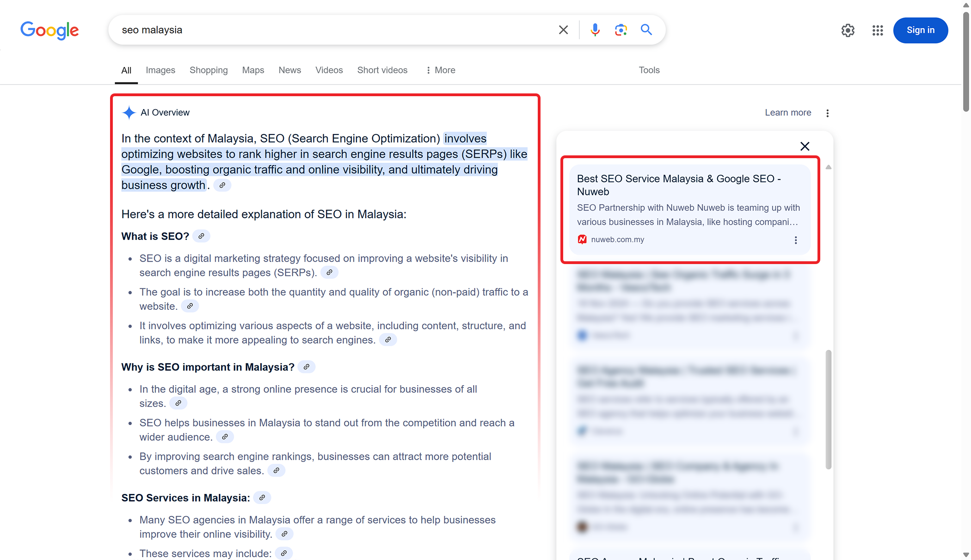The height and width of the screenshot is (560, 971).
Task: Open the Tools search options
Action: coord(649,70)
